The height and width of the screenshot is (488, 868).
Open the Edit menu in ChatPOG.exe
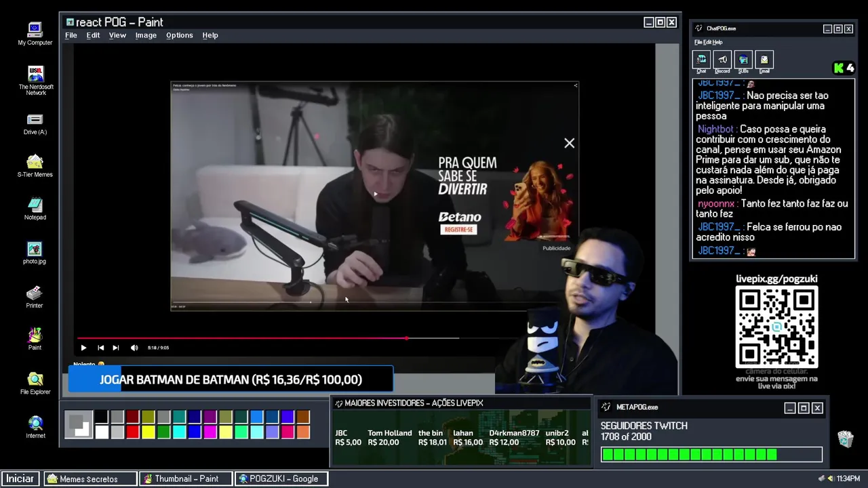[x=707, y=42]
